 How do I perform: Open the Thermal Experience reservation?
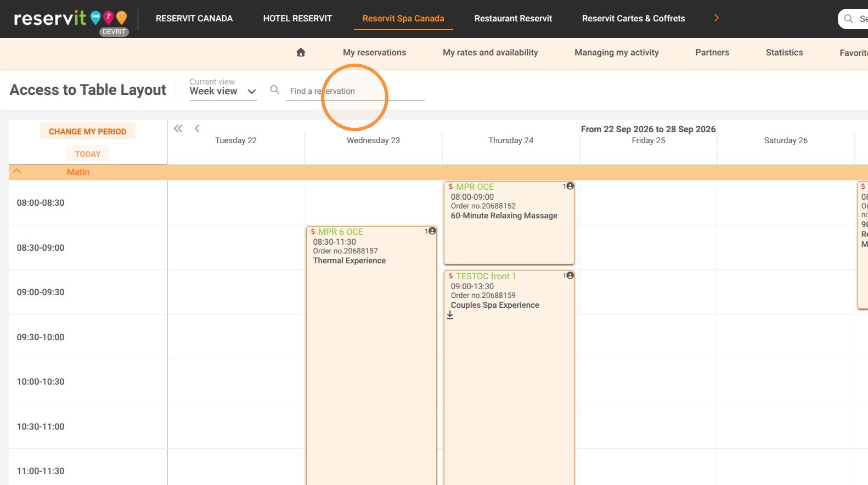click(x=371, y=356)
